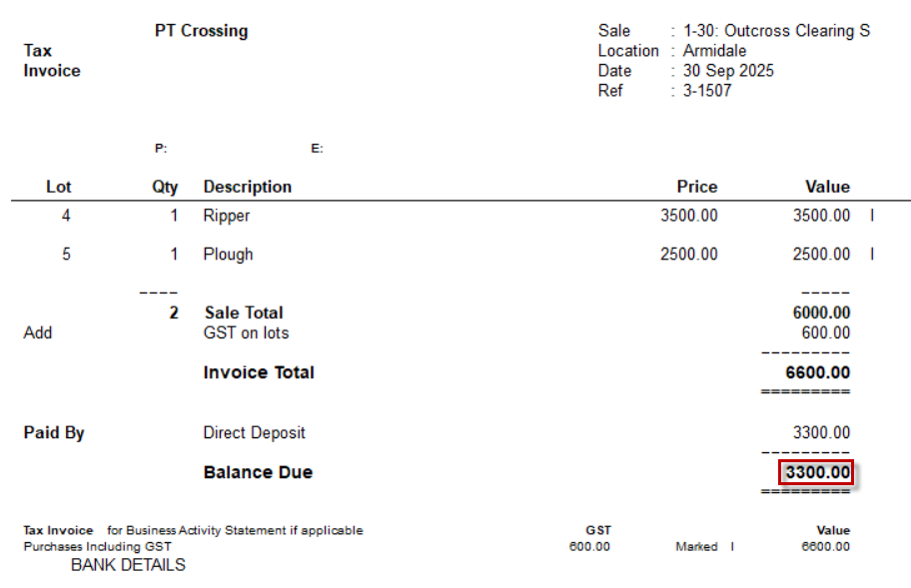This screenshot has width=911, height=588.
Task: Click the highlighted Balance Due amount
Action: pyautogui.click(x=817, y=472)
